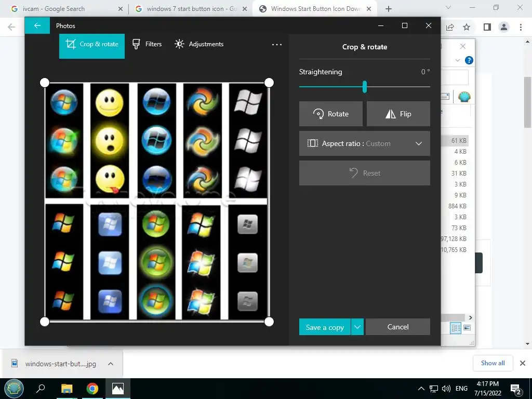This screenshot has width=532, height=399.
Task: Bookmark this page with the star icon
Action: pos(467,27)
